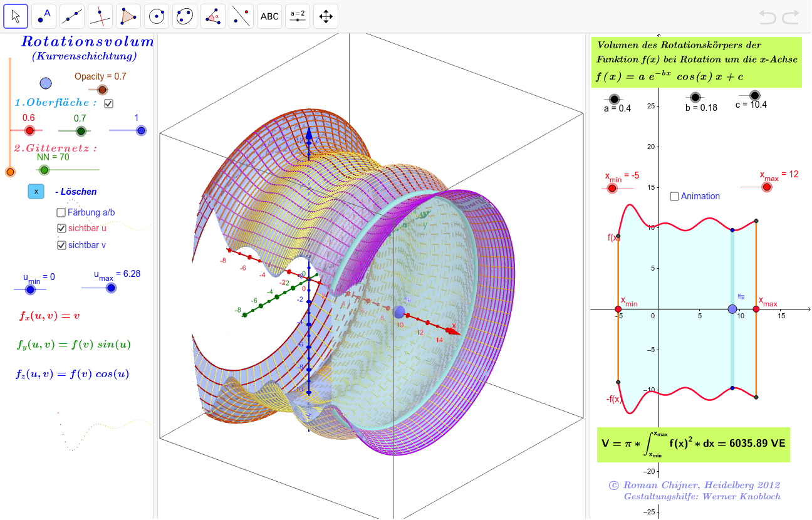The image size is (812, 520).
Task: Enable the Färbung a/b checkbox
Action: pos(61,212)
